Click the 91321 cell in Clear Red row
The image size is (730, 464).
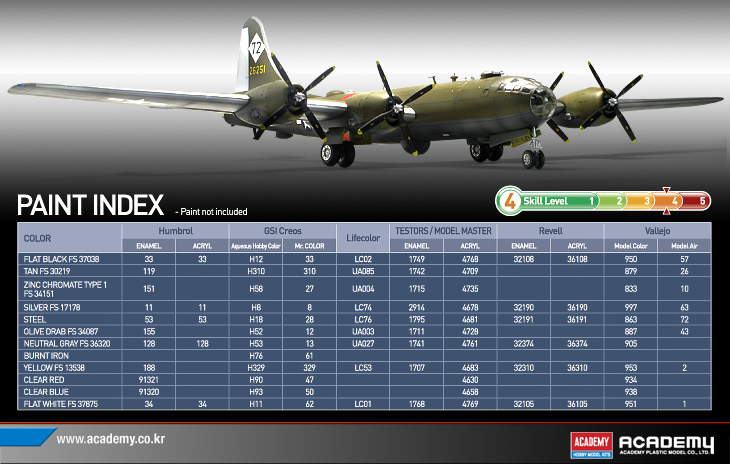pyautogui.click(x=149, y=380)
